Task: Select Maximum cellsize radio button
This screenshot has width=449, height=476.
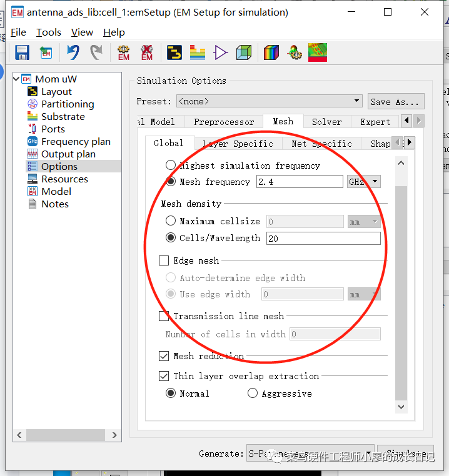Action: click(171, 221)
